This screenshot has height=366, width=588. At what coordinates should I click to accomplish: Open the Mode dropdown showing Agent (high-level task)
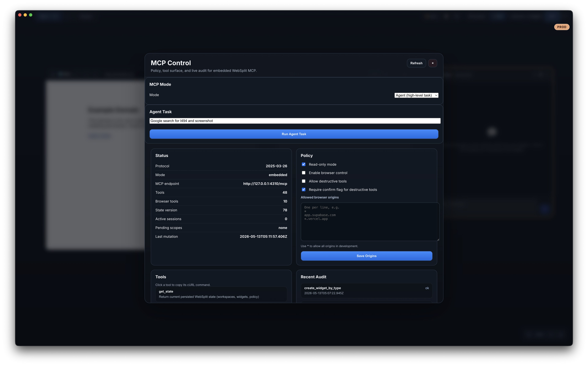416,95
